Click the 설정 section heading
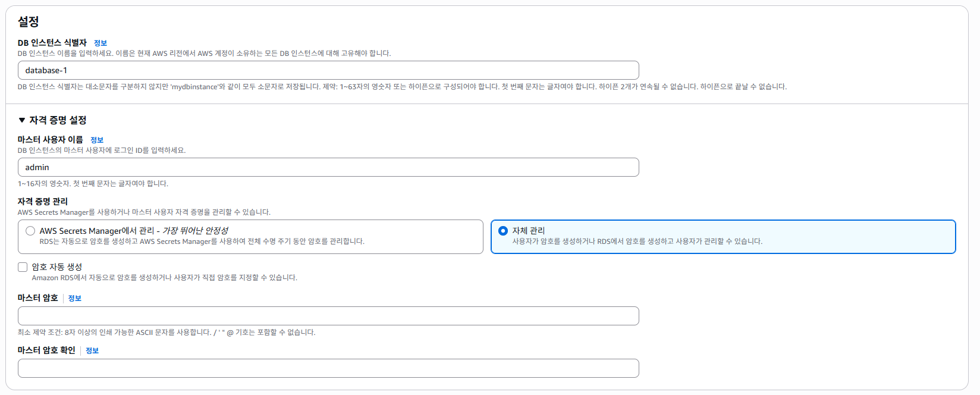This screenshot has width=980, height=395. pos(29,21)
